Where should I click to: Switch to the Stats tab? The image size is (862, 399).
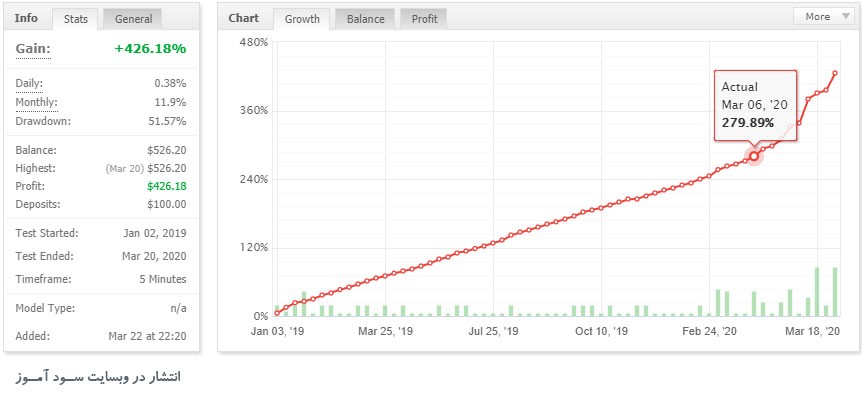click(x=76, y=19)
